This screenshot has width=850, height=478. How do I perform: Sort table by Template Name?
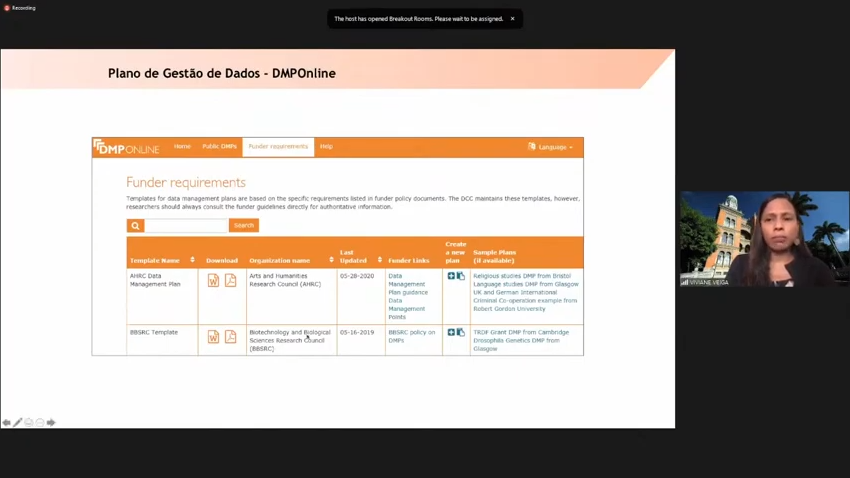(x=192, y=260)
